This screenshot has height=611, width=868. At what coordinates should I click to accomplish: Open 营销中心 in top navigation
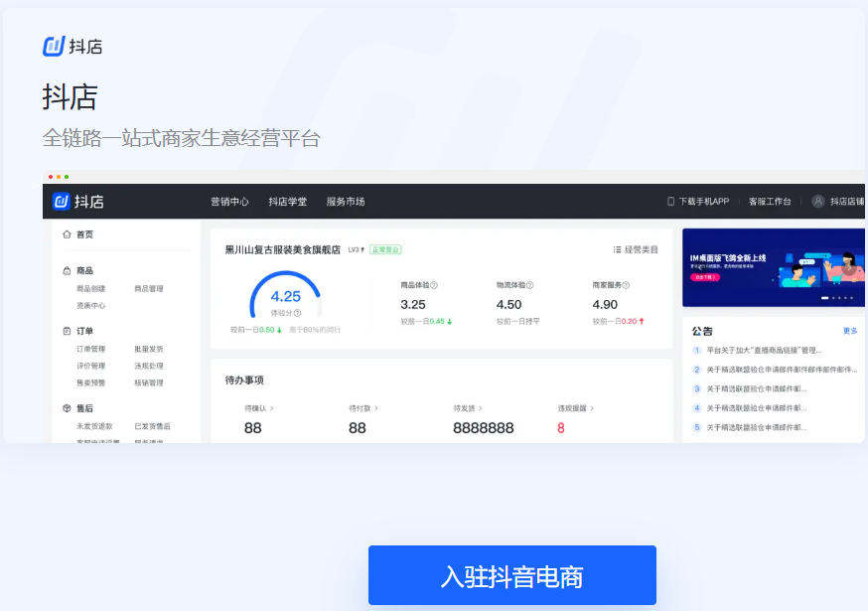click(229, 202)
